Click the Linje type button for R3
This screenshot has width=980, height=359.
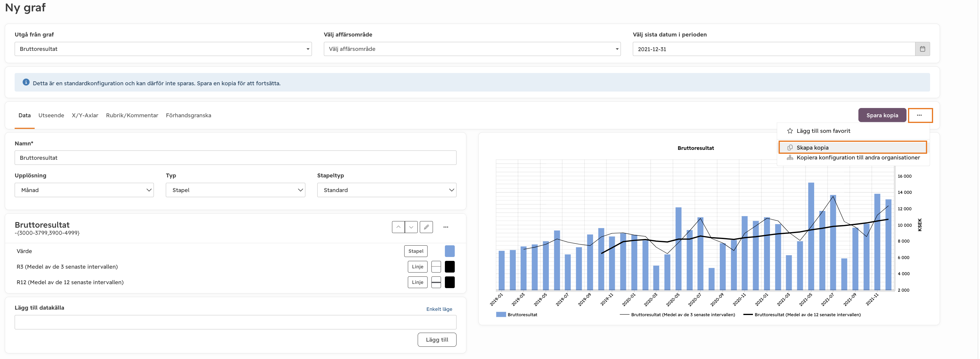tap(417, 267)
